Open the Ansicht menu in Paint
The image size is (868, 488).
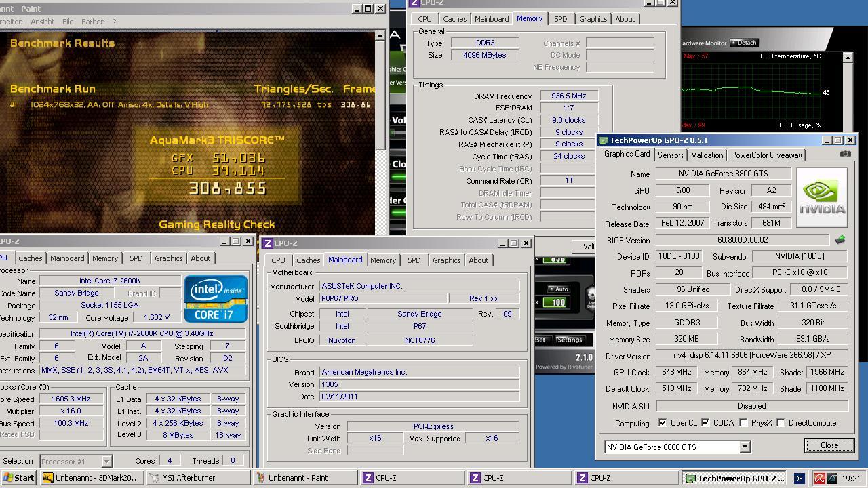42,22
